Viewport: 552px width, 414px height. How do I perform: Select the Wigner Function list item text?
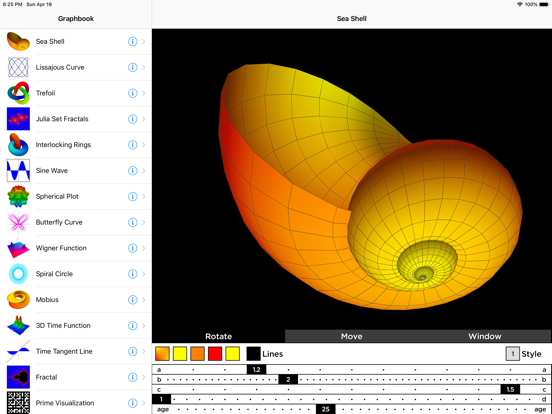(61, 248)
